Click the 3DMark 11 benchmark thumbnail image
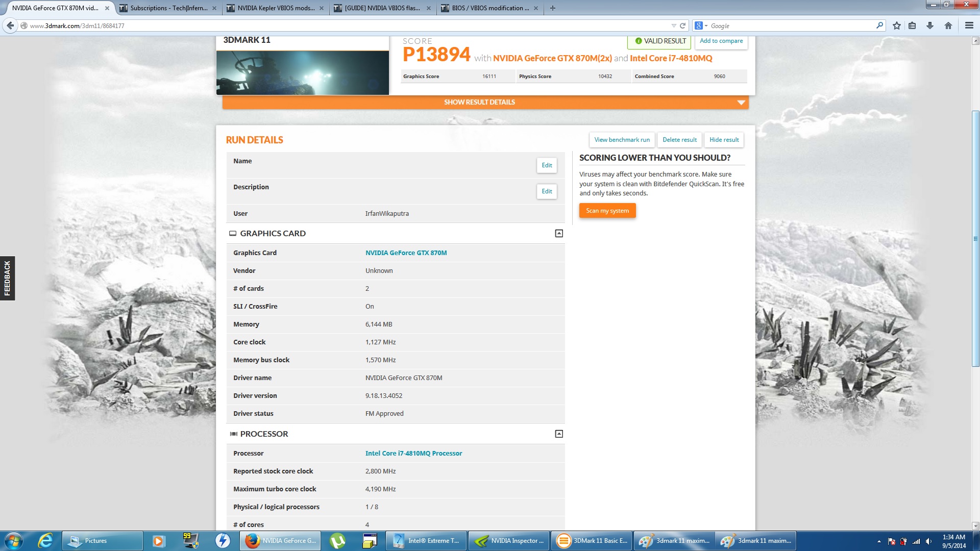Image resolution: width=980 pixels, height=551 pixels. (303, 73)
